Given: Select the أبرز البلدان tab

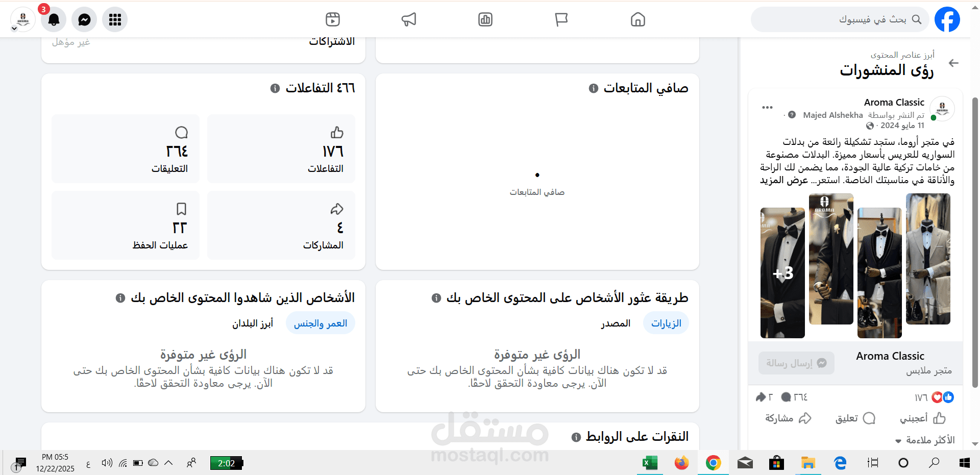Looking at the screenshot, I should click(253, 323).
